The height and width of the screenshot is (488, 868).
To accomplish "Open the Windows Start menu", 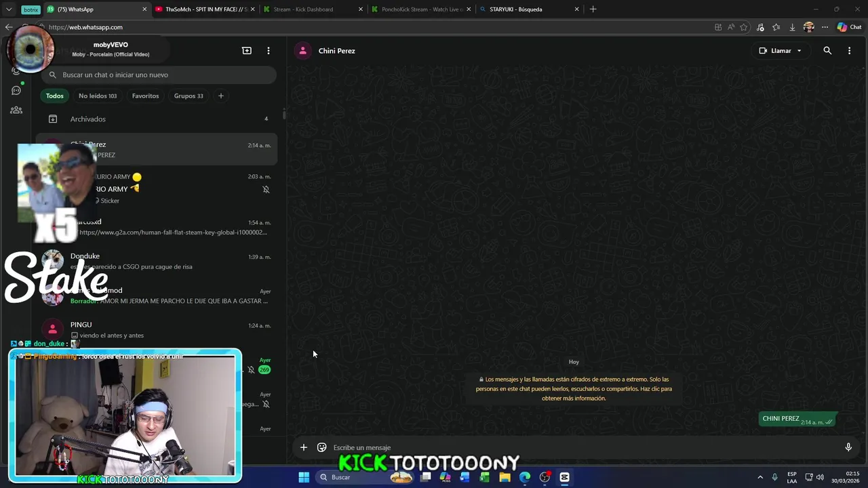I will click(x=304, y=477).
